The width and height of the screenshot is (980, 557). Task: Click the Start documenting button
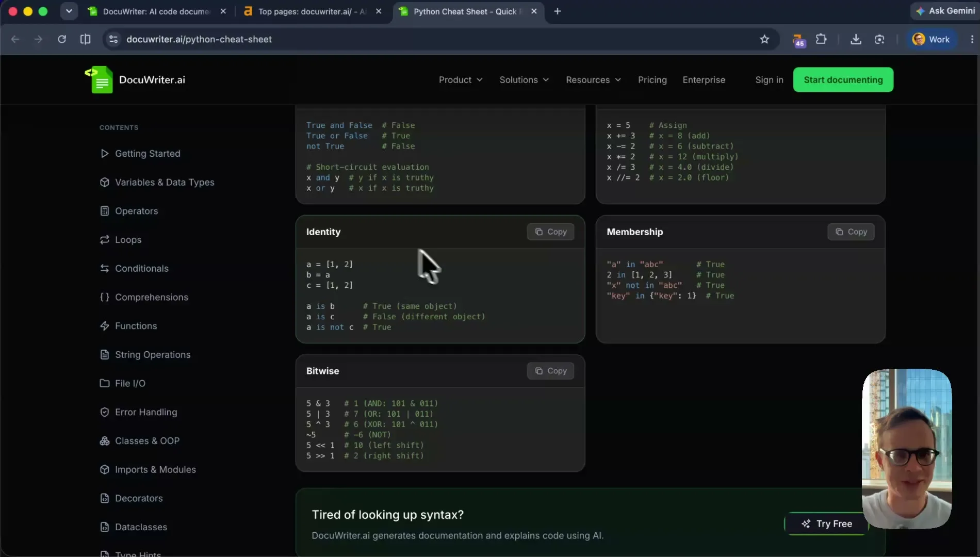coord(843,80)
